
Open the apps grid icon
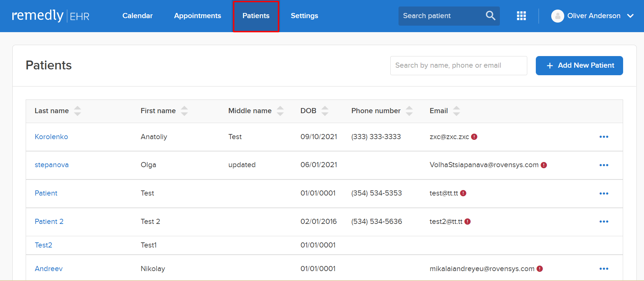pos(521,16)
